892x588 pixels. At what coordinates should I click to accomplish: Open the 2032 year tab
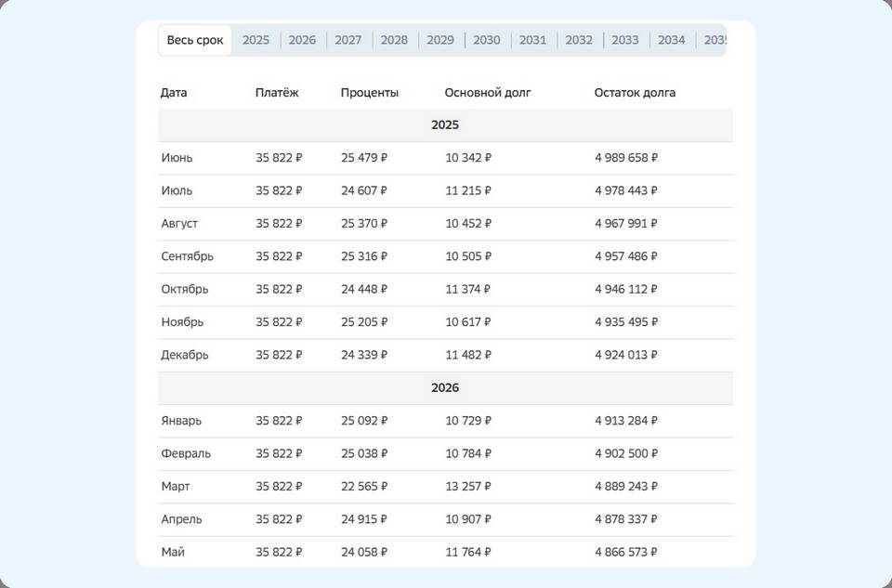[579, 40]
